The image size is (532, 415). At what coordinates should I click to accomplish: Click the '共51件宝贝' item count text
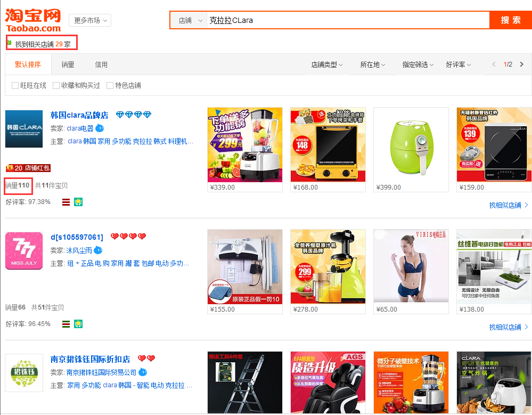pyautogui.click(x=47, y=307)
